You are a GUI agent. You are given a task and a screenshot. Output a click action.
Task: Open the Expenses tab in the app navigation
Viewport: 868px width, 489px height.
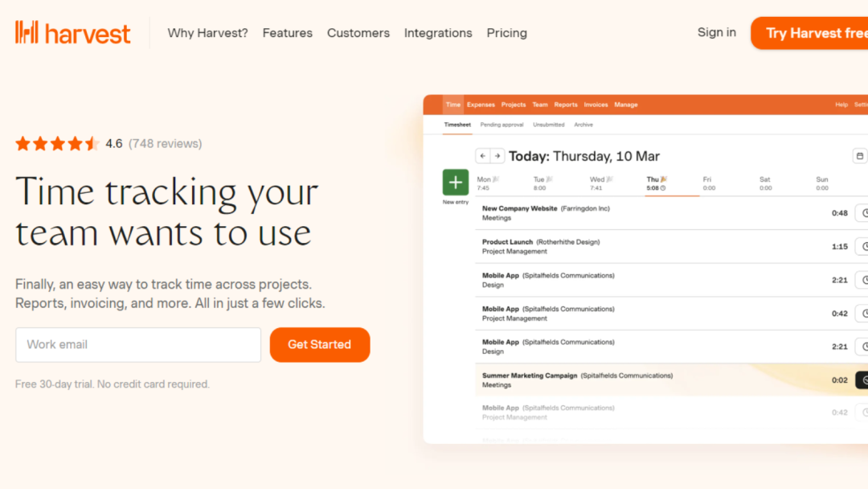point(481,104)
